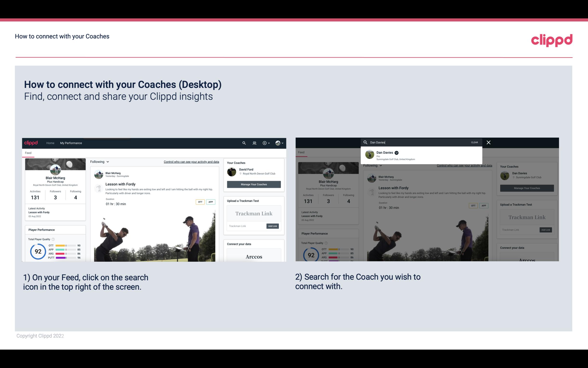Screen dimensions: 588x368
Task: Click the close X icon on search overlay
Action: (x=489, y=142)
